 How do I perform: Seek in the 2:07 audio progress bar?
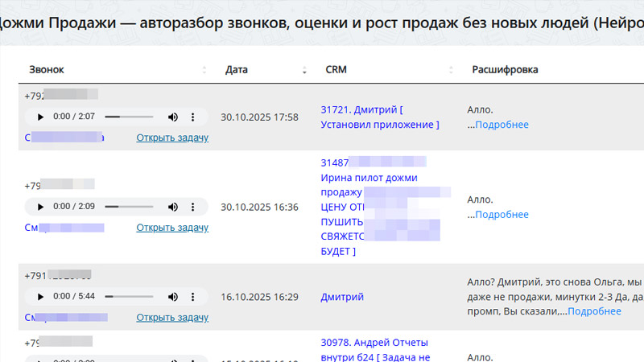129,117
